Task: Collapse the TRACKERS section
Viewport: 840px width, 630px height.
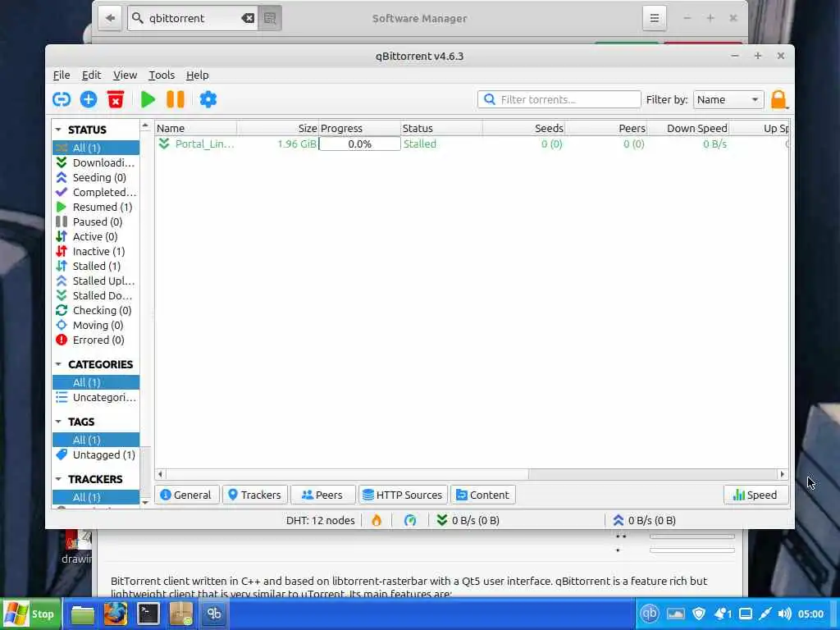Action: click(x=58, y=479)
